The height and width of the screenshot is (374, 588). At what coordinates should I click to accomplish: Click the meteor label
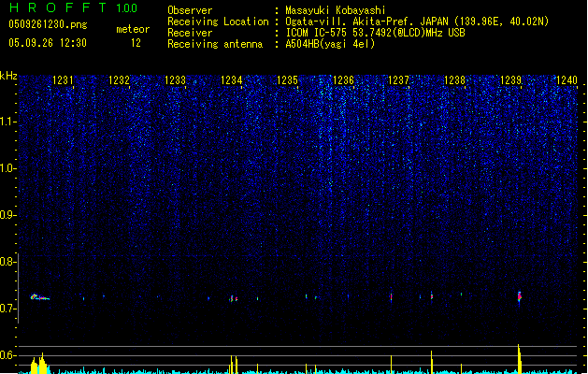(x=133, y=29)
